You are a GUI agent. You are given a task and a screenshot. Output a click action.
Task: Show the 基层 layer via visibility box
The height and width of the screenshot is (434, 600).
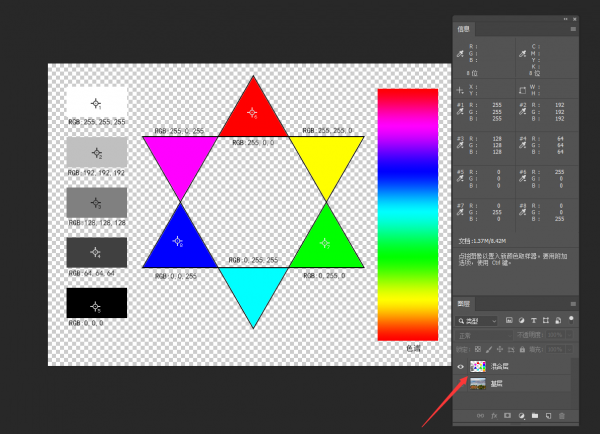(461, 384)
